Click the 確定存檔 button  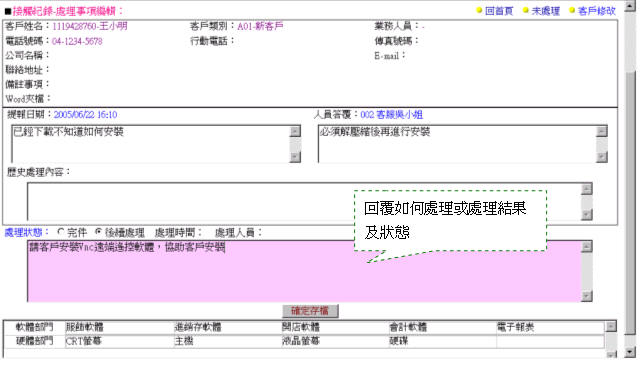point(310,311)
